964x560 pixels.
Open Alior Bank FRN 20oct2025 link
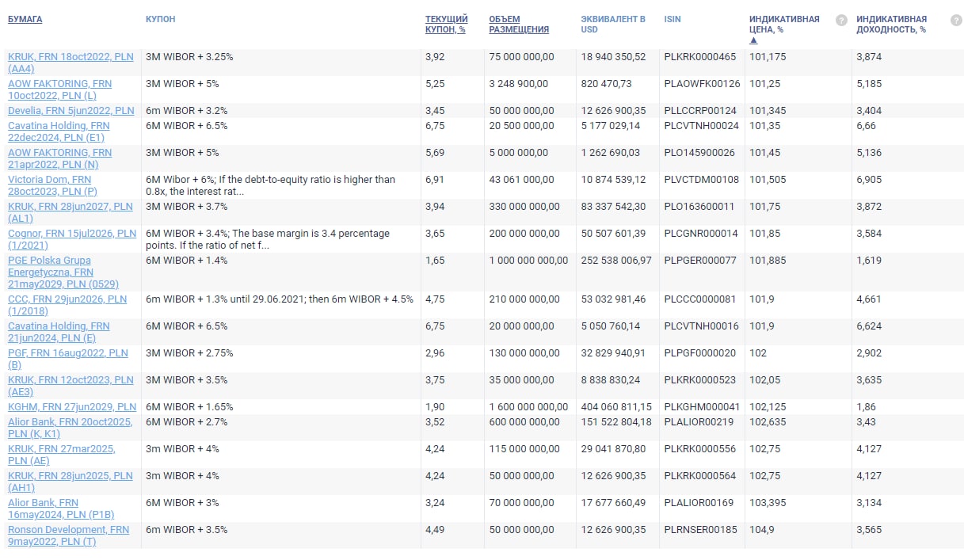(70, 422)
